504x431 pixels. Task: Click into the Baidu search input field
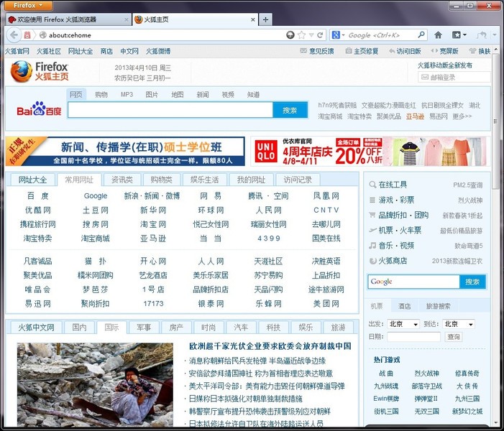coord(170,110)
